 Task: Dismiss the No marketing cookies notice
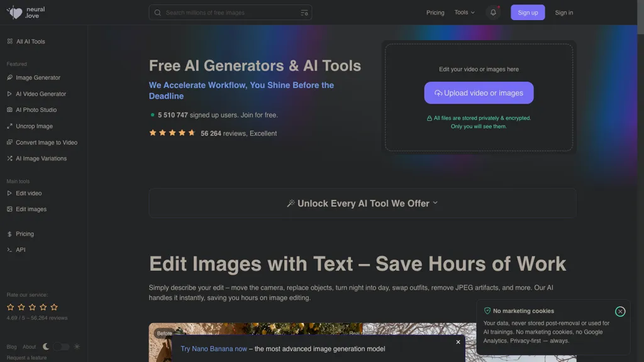click(619, 312)
